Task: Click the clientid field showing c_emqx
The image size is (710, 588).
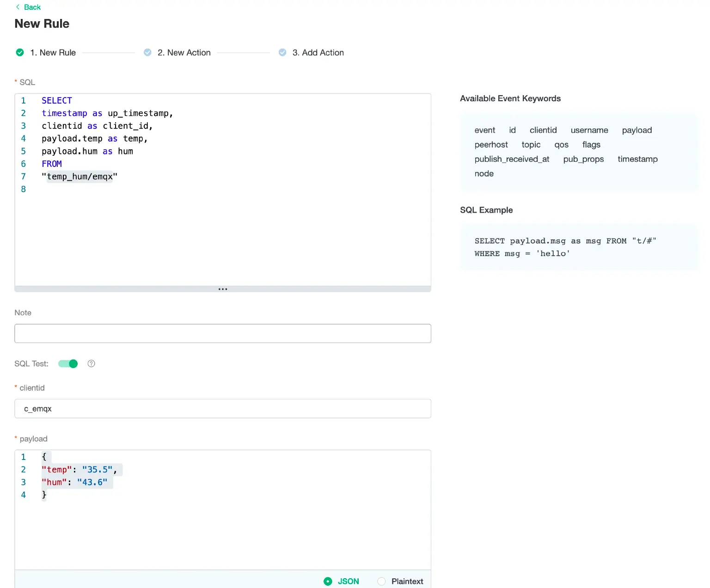Action: point(223,409)
